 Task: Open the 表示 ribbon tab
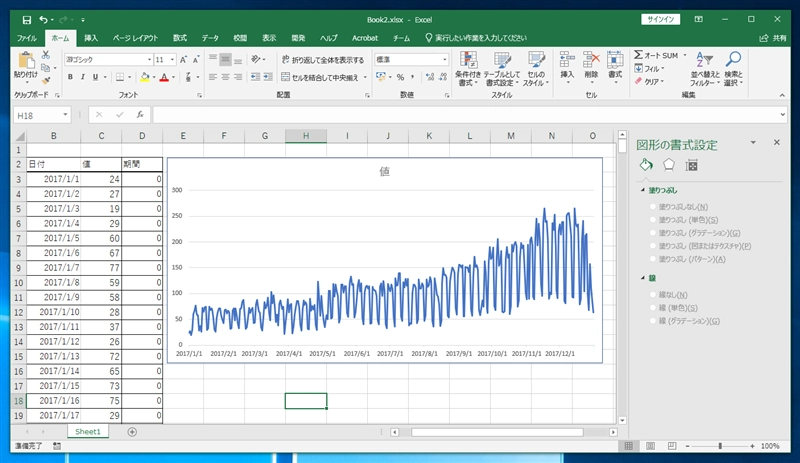coord(269,38)
